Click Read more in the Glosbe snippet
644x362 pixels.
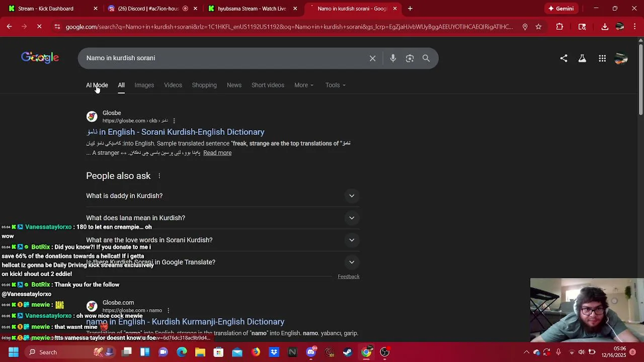click(217, 153)
